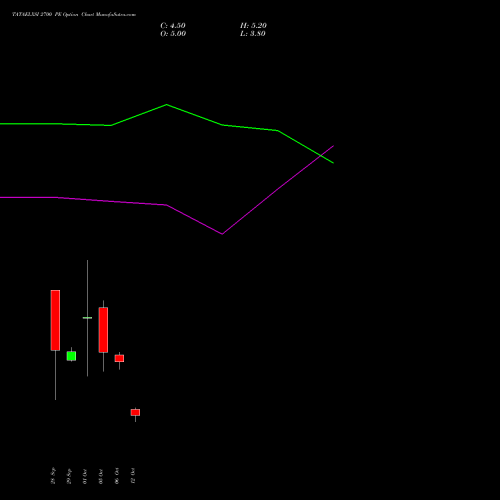
Task: Click the purple indicator line's lowest point
Action: [x=222, y=234]
